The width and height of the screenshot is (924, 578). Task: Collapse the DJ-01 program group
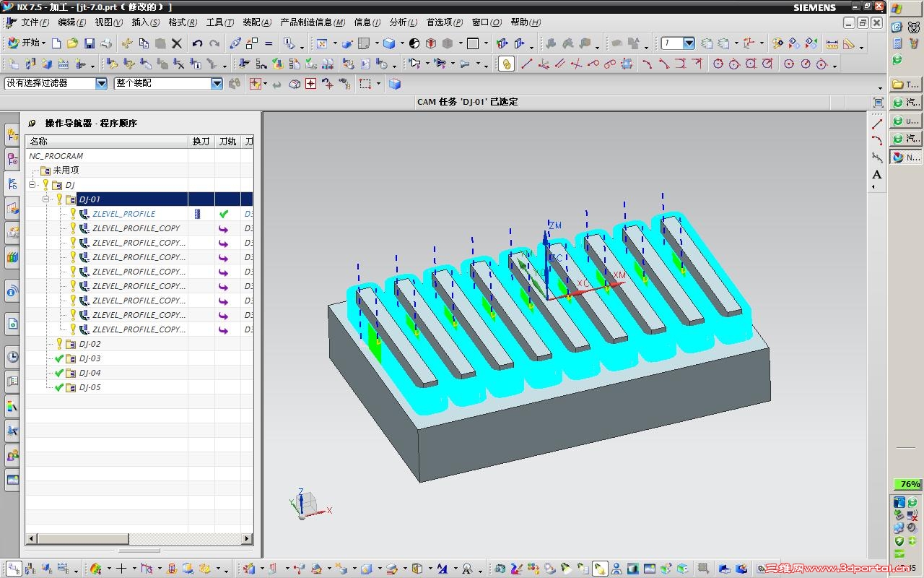(45, 199)
